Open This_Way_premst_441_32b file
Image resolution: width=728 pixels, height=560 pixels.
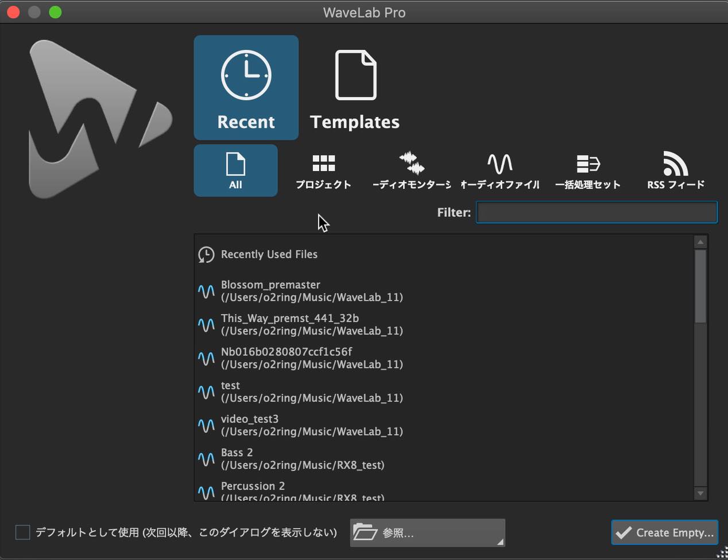(312, 324)
